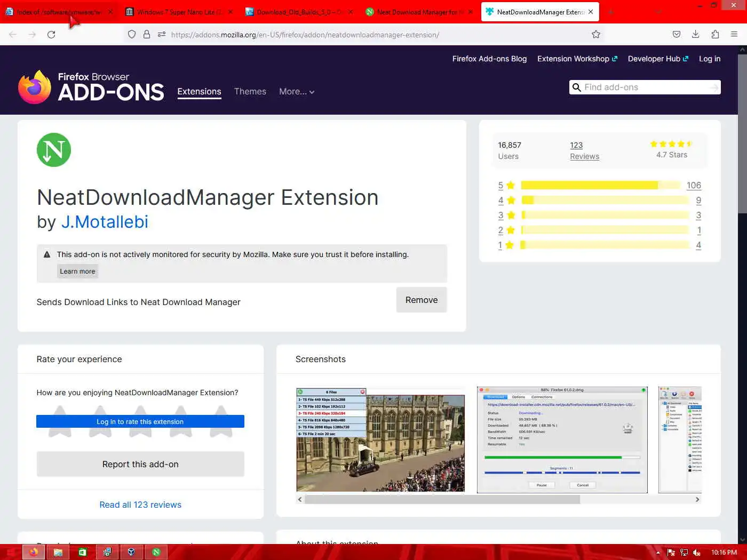Click Log in to rate this extension
The image size is (747, 560).
(140, 421)
